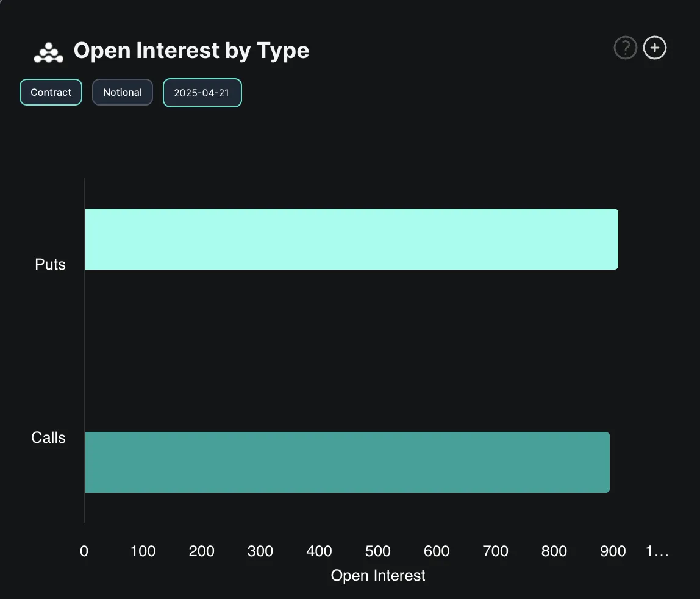700x599 pixels.
Task: Open the 2025-04-21 date selector
Action: (x=202, y=93)
